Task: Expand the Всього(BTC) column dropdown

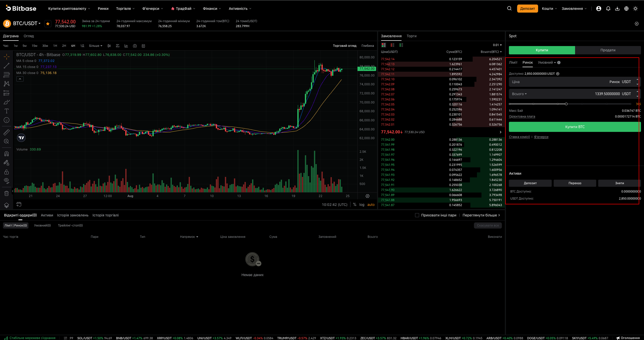Action: pos(491,52)
